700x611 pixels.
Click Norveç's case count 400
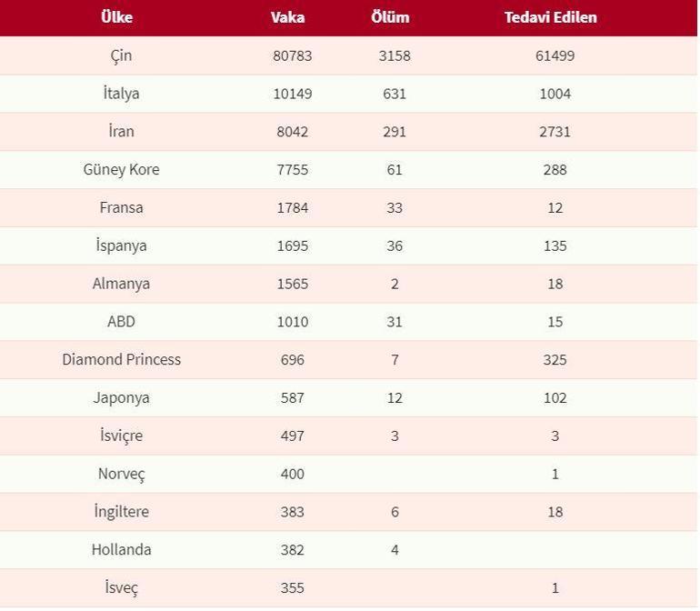coord(292,475)
